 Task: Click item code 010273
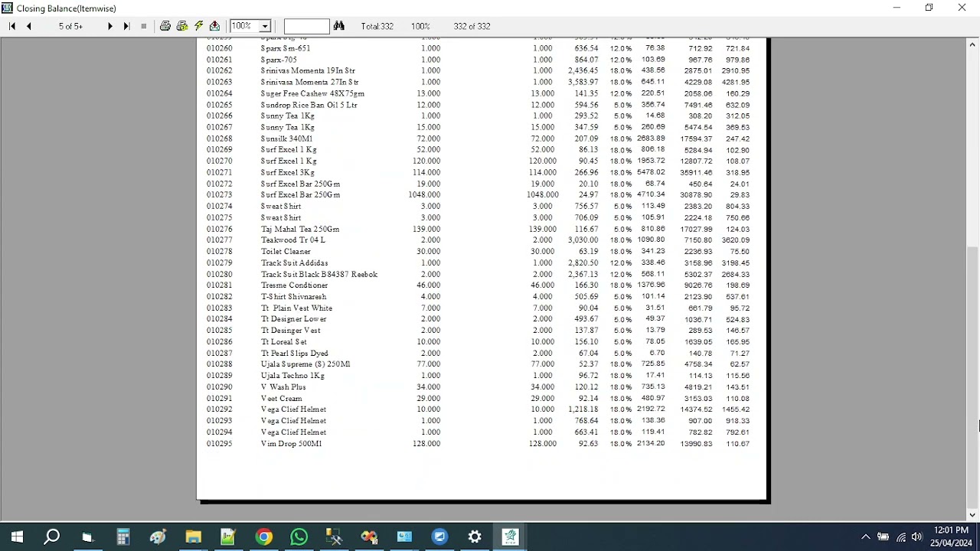point(219,195)
